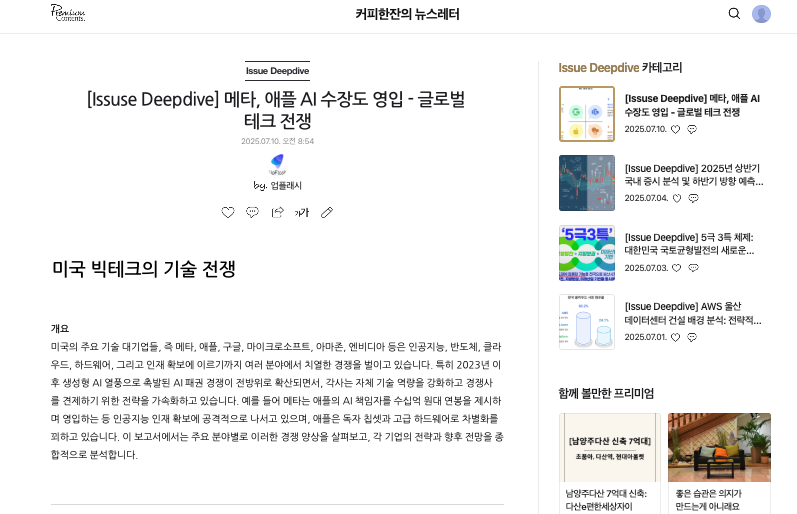Open the 남양주다산 신축 7억대 premium card
797x514 pixels.
tap(609, 447)
